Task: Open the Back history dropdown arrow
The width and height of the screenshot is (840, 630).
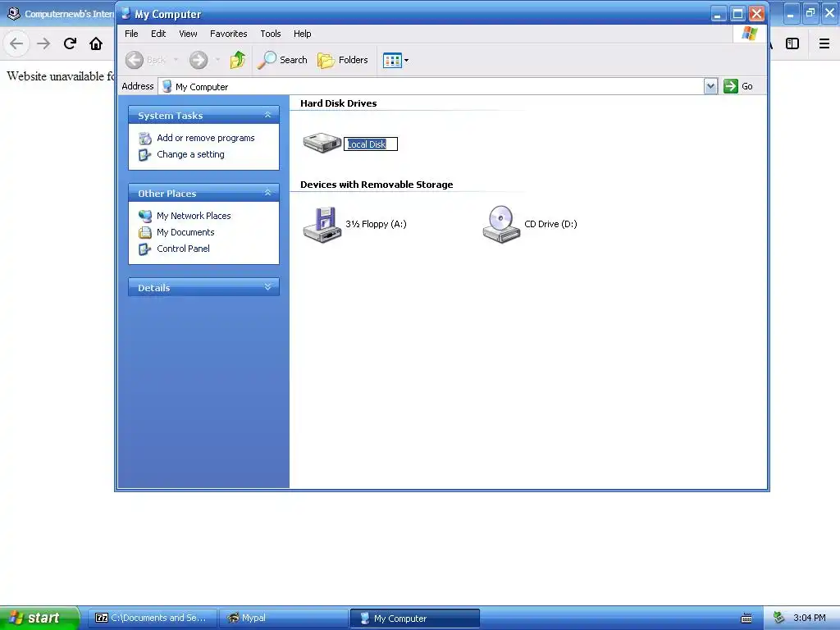Action: [176, 60]
